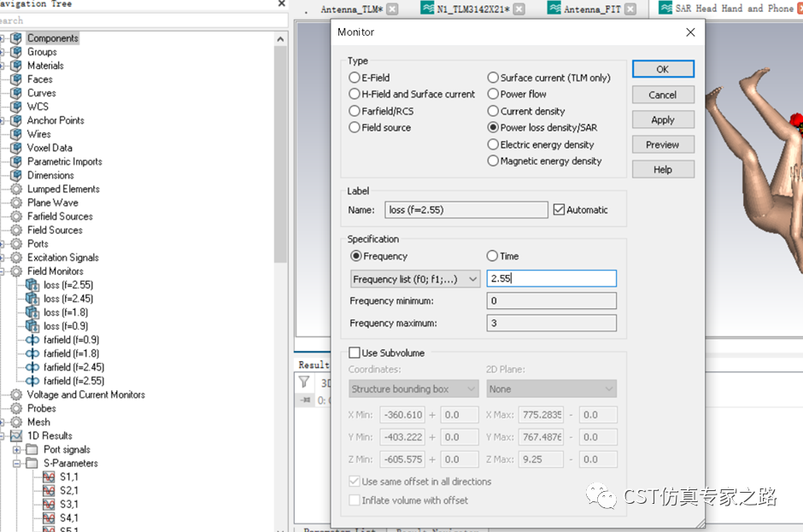
Task: Click the farfield (f=0.9) monitor icon
Action: click(32, 340)
